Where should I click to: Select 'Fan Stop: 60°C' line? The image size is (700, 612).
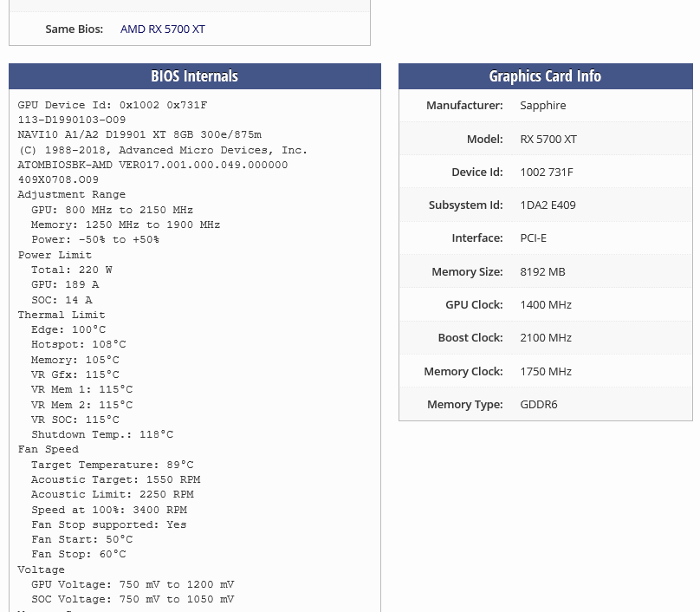[x=79, y=555]
